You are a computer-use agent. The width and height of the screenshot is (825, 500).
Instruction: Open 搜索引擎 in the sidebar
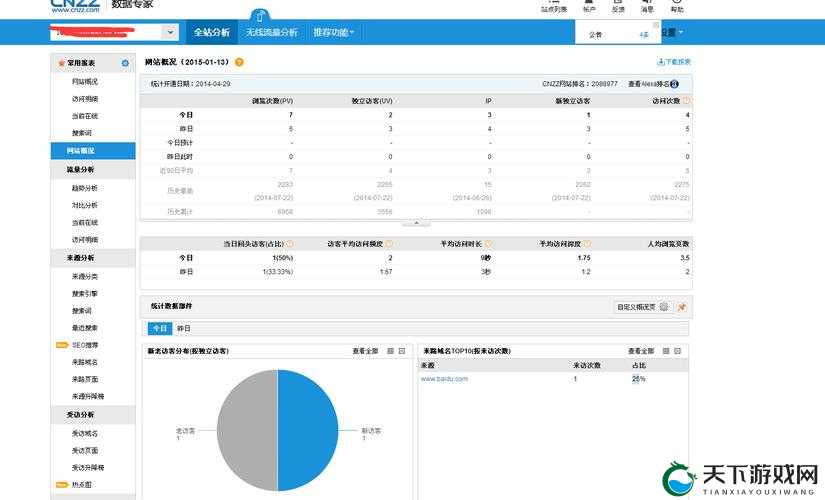(x=85, y=294)
